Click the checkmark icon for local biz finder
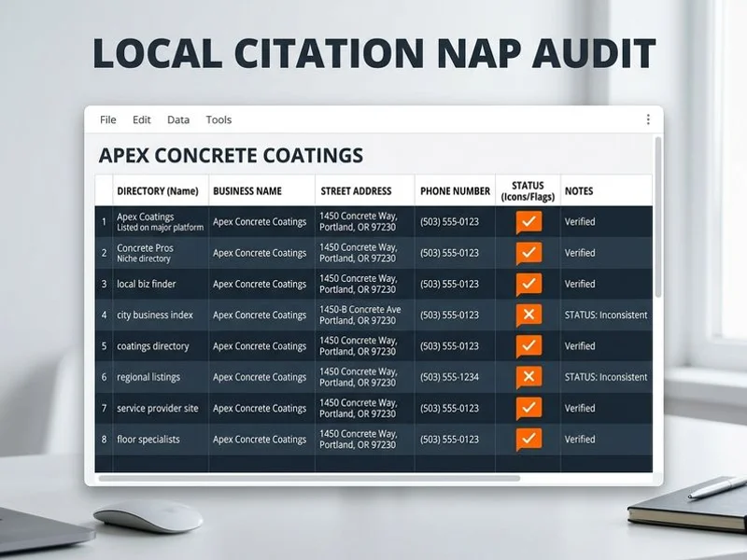The height and width of the screenshot is (560, 747). 529,284
